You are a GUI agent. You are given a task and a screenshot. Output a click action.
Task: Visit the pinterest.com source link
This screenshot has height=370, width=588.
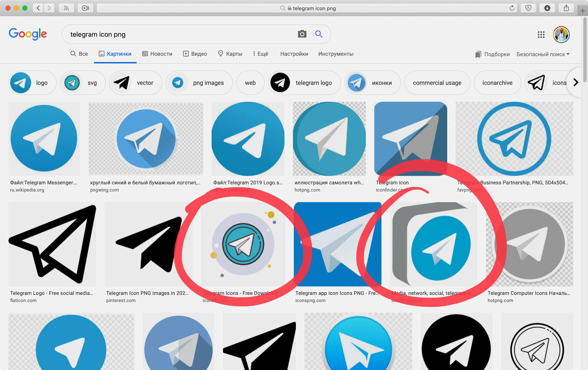pyautogui.click(x=121, y=301)
